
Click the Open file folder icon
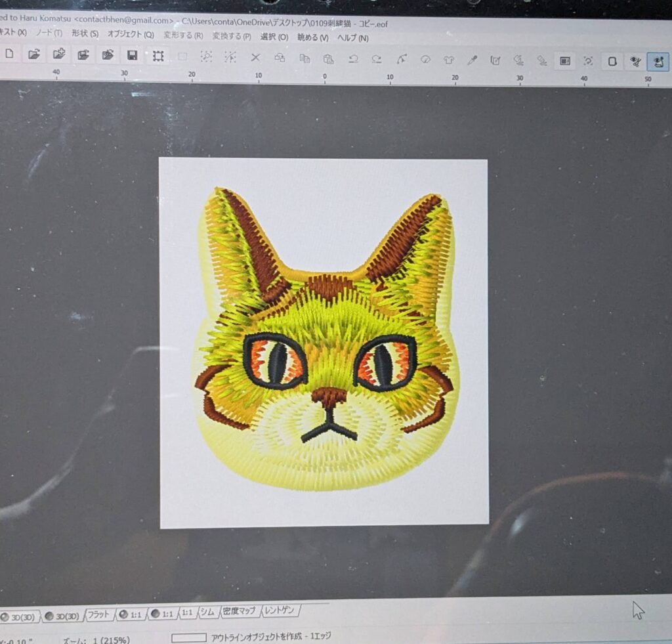click(x=34, y=55)
